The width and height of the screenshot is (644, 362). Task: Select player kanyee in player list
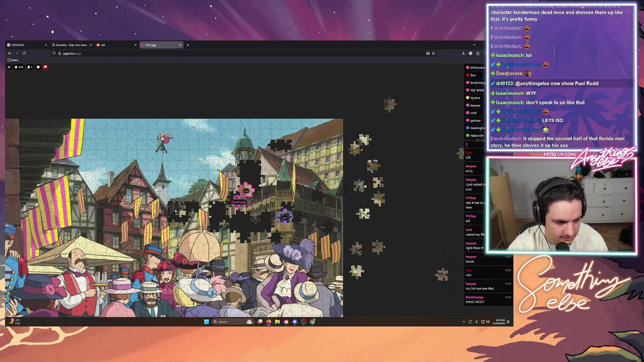(x=475, y=105)
